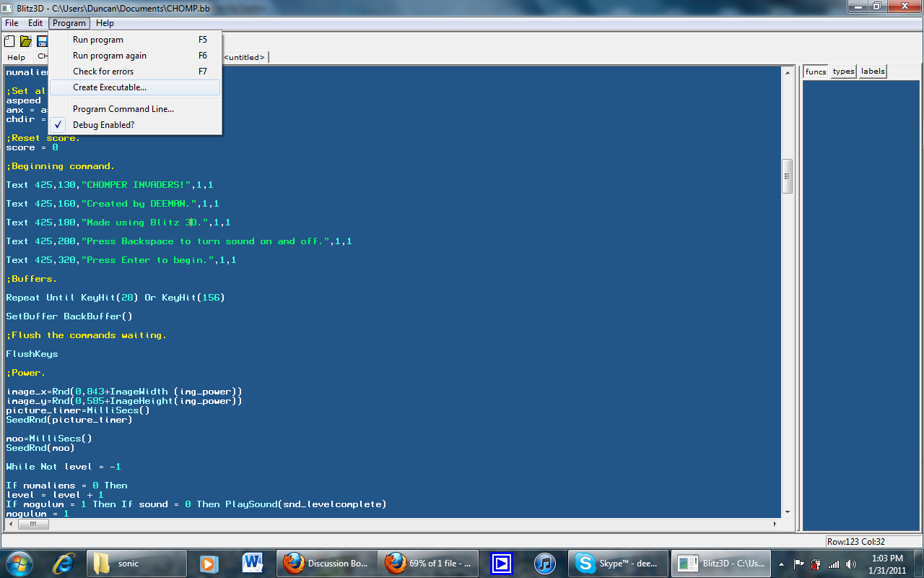The height and width of the screenshot is (578, 924).
Task: Click the ";Power." comment line
Action: coord(26,373)
